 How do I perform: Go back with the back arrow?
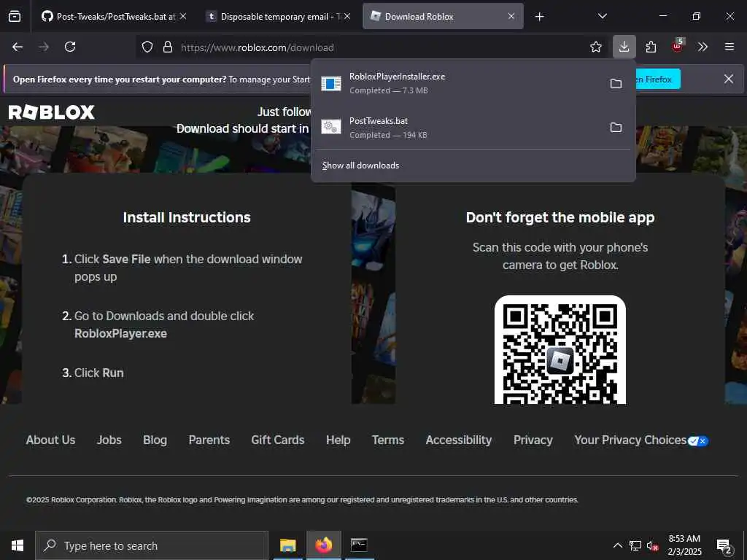point(18,47)
